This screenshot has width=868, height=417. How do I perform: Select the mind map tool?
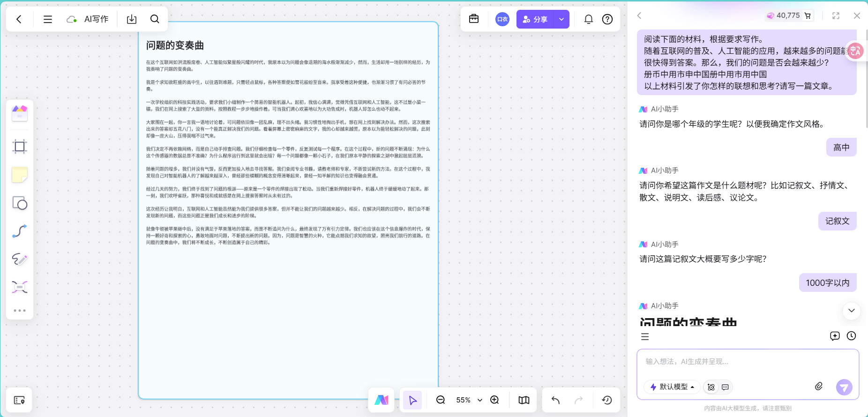(x=20, y=287)
